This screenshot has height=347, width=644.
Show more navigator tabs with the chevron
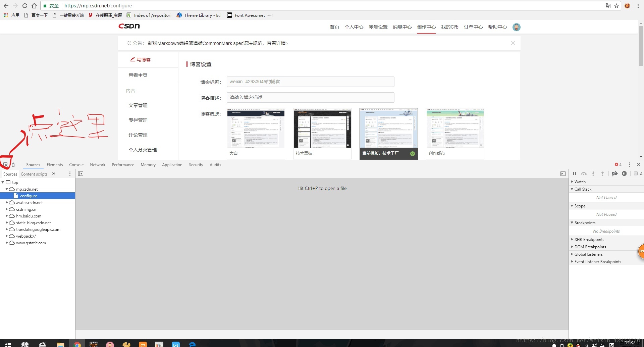point(54,174)
